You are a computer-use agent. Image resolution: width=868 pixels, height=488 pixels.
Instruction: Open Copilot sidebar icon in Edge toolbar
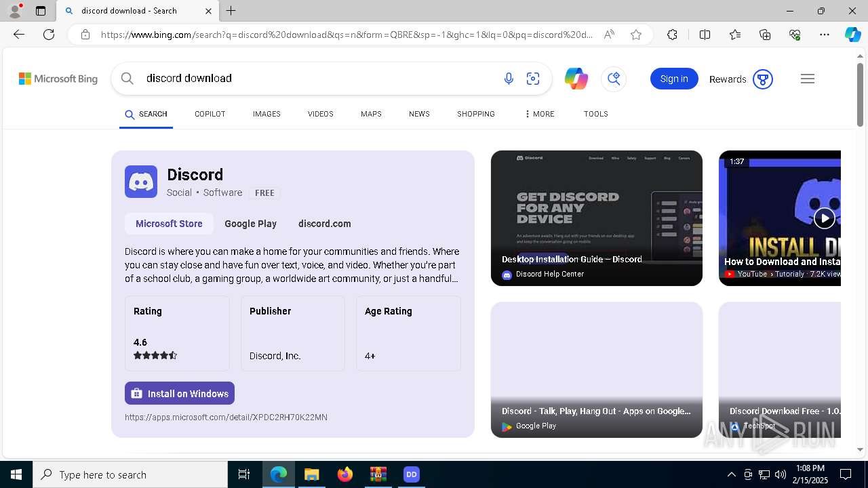tap(852, 35)
